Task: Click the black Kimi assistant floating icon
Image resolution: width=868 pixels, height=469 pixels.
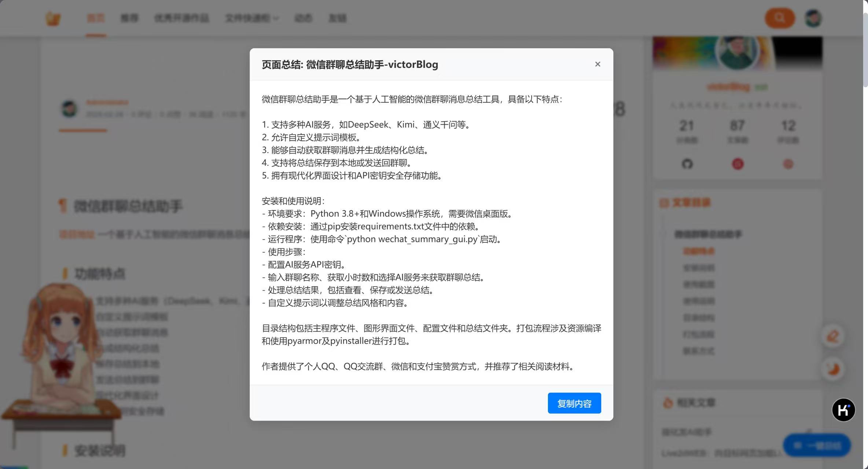Action: point(843,410)
